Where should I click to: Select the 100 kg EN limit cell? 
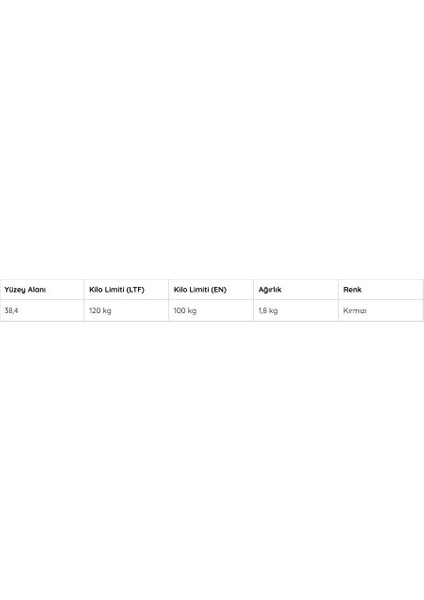point(211,310)
